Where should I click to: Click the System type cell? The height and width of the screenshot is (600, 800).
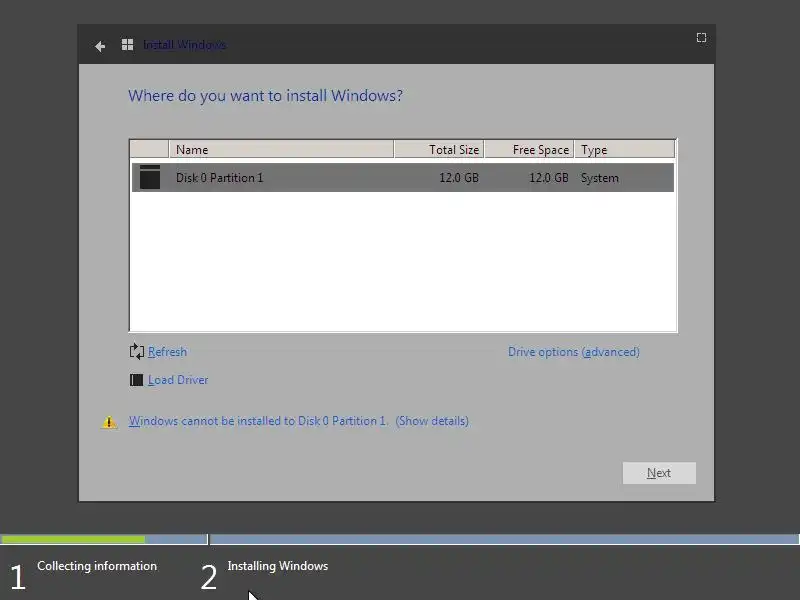[599, 178]
